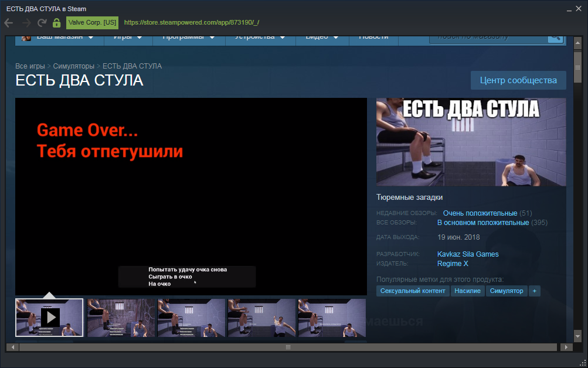
Task: Click the 19 июн. 2018 release date
Action: point(458,237)
